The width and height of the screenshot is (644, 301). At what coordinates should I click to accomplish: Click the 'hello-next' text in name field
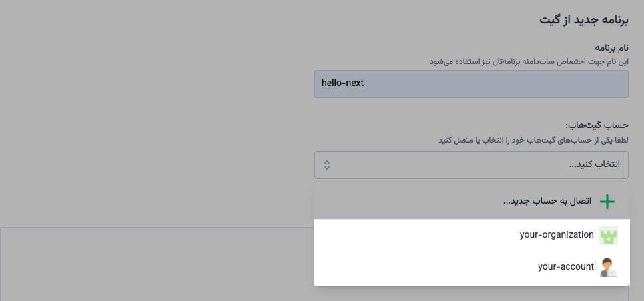pos(342,83)
